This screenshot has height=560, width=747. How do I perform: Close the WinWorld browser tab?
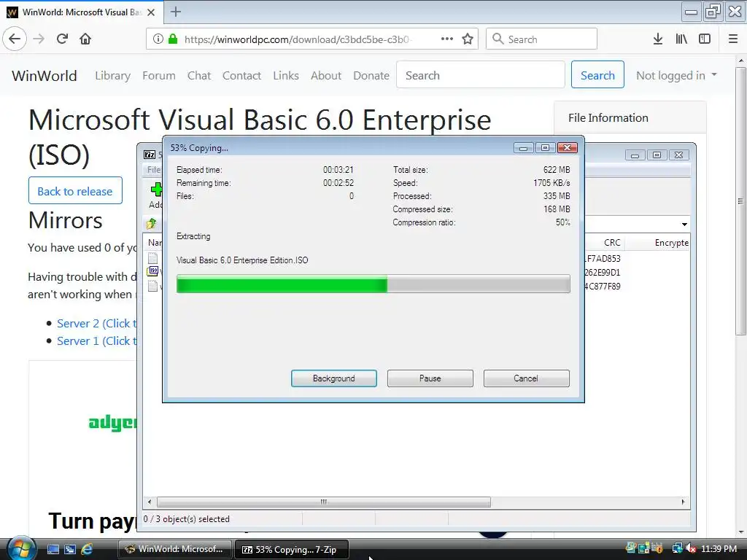coord(151,12)
